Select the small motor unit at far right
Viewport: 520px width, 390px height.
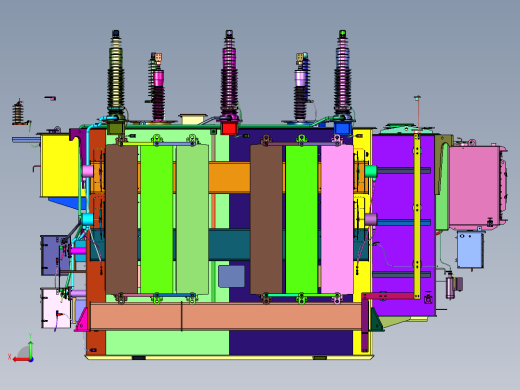(453, 286)
